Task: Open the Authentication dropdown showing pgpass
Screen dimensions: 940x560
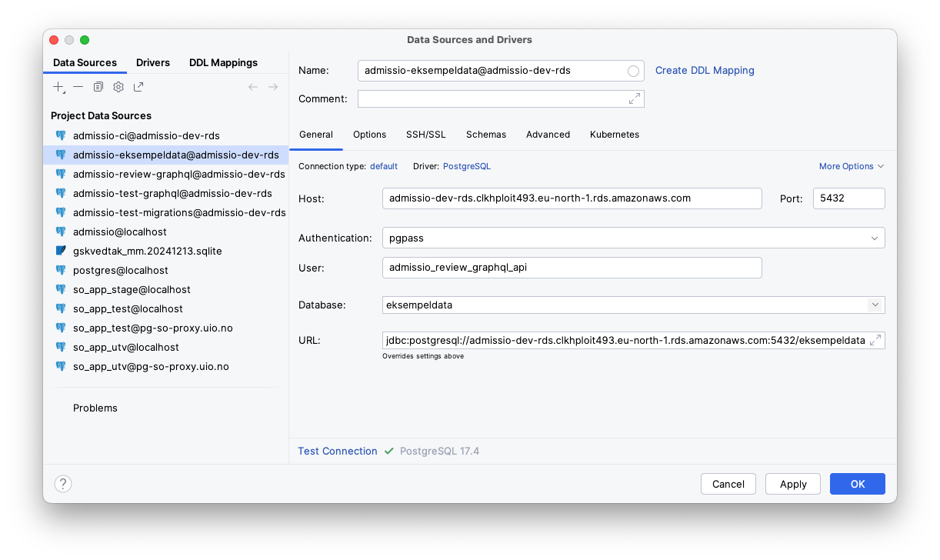Action: (x=875, y=238)
